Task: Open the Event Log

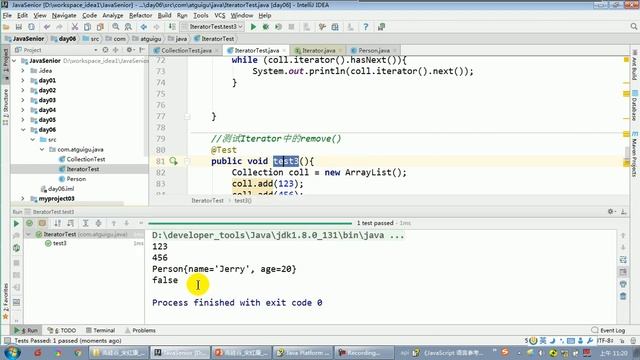Action: (x=608, y=330)
